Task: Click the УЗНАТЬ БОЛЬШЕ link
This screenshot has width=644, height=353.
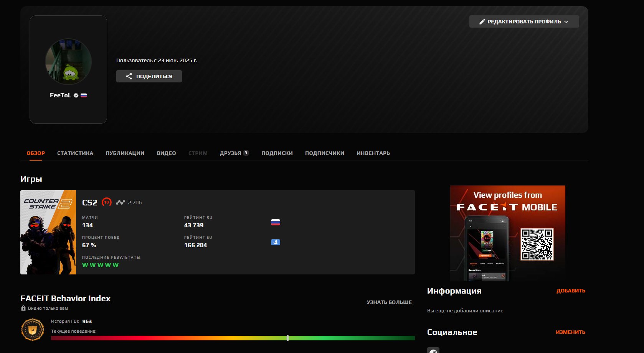Action: (x=389, y=302)
